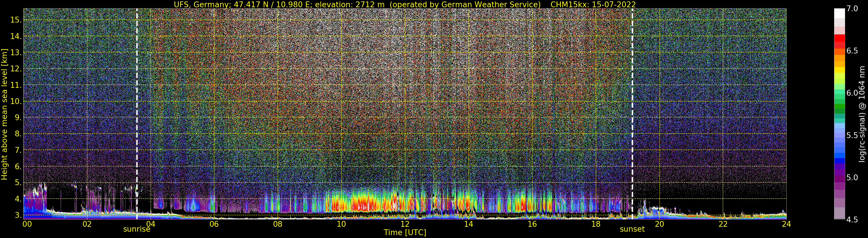Click the colorbar value "4.5"
This screenshot has height=238, width=868.
(x=852, y=220)
